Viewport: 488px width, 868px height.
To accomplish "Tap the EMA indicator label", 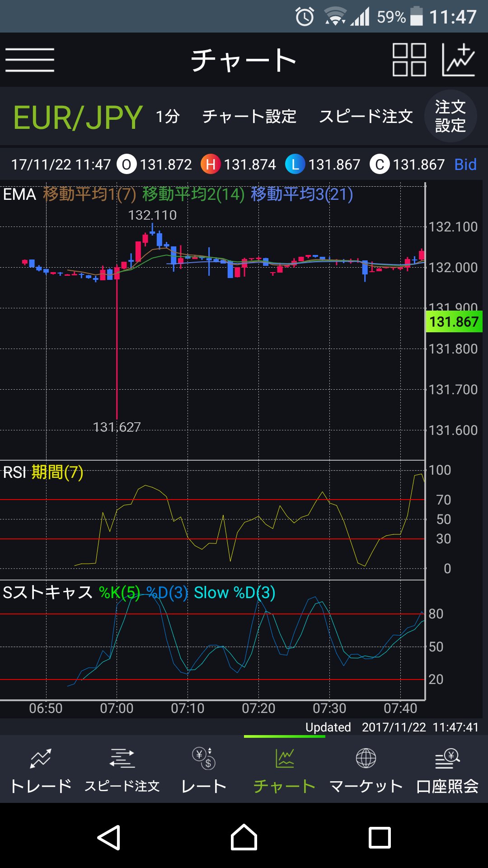I will 19,194.
